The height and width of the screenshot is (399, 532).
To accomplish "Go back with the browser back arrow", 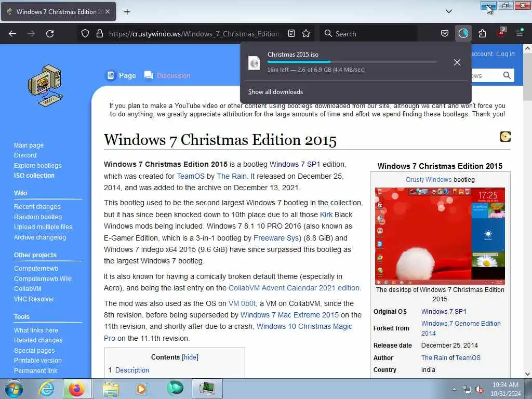I will coord(12,34).
